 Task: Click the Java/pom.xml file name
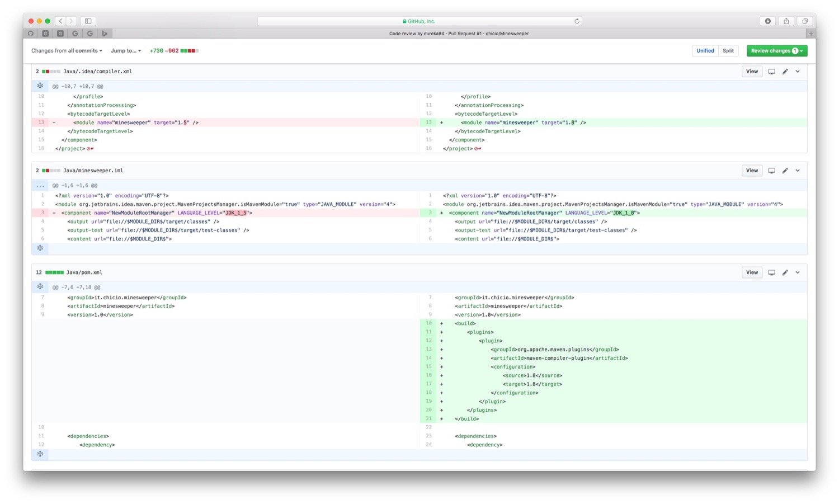click(84, 272)
